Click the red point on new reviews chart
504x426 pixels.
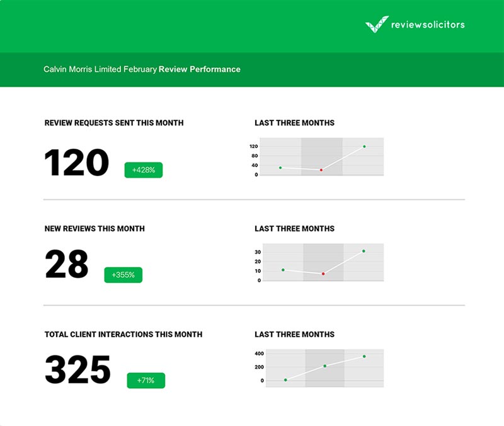[323, 273]
